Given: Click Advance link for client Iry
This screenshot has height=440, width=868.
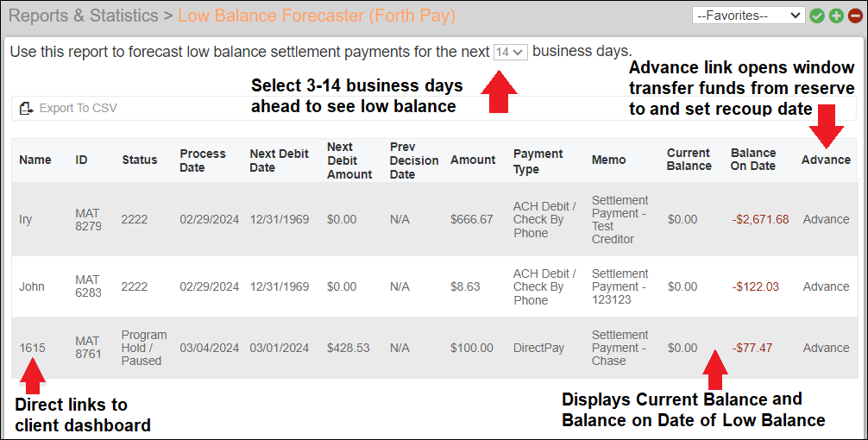Looking at the screenshot, I should [826, 219].
